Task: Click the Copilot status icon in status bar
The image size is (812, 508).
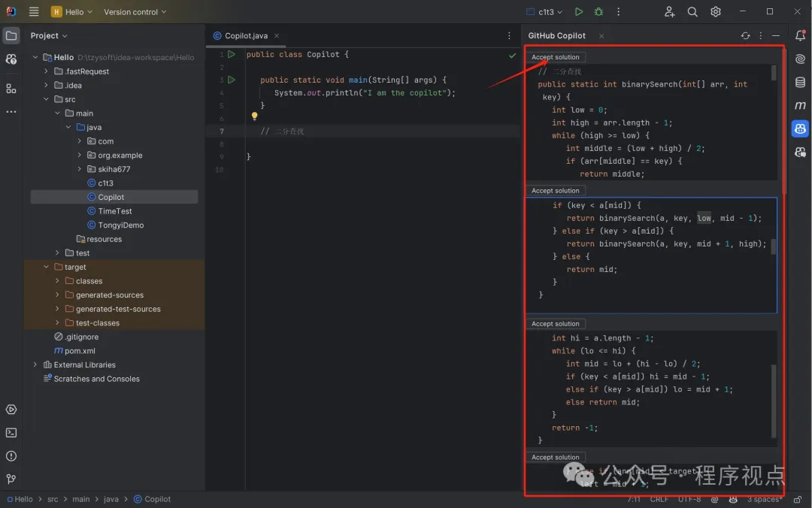Action: pos(733,499)
